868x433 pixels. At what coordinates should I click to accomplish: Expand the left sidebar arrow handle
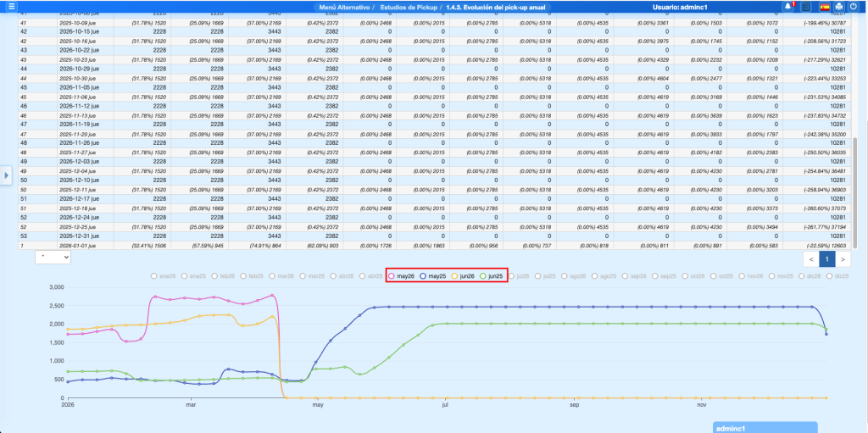[x=6, y=175]
